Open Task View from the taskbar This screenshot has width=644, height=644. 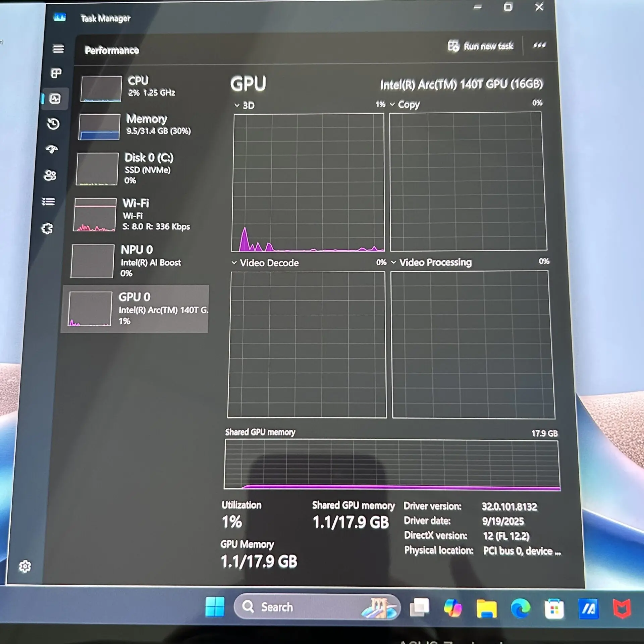coord(419,607)
